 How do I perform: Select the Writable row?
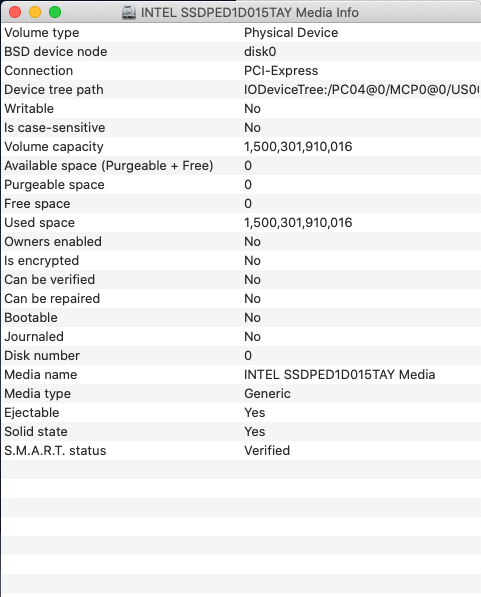click(241, 109)
